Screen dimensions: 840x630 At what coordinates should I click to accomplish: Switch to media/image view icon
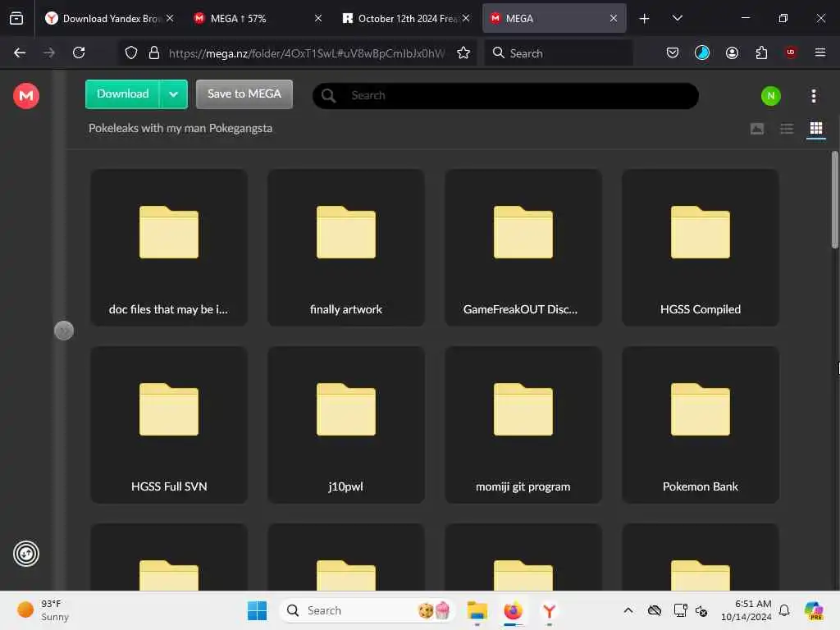pos(756,129)
